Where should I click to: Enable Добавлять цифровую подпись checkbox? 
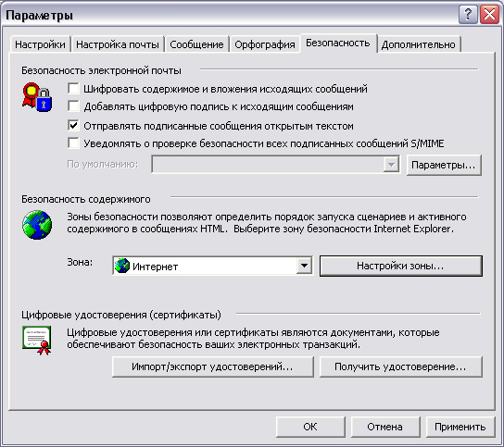tap(73, 106)
